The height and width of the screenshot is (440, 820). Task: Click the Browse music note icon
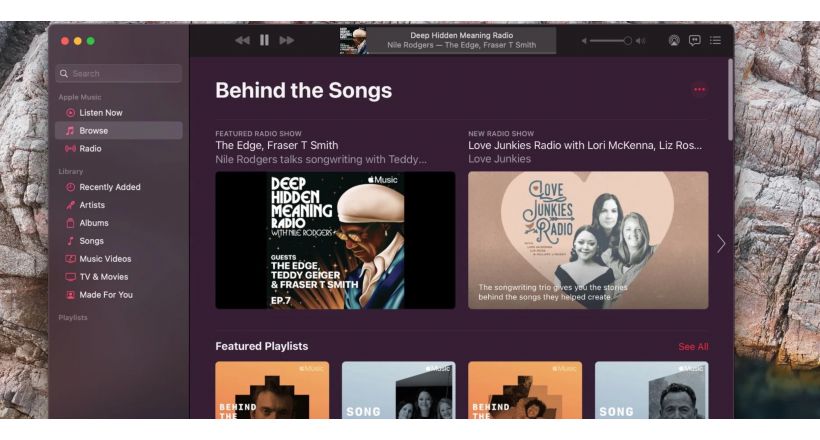coord(70,131)
